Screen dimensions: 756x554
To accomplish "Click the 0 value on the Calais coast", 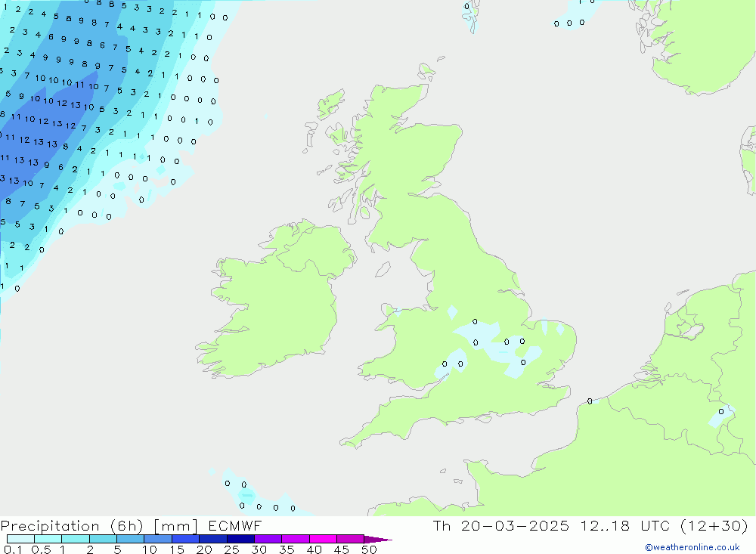I will click(x=590, y=401).
